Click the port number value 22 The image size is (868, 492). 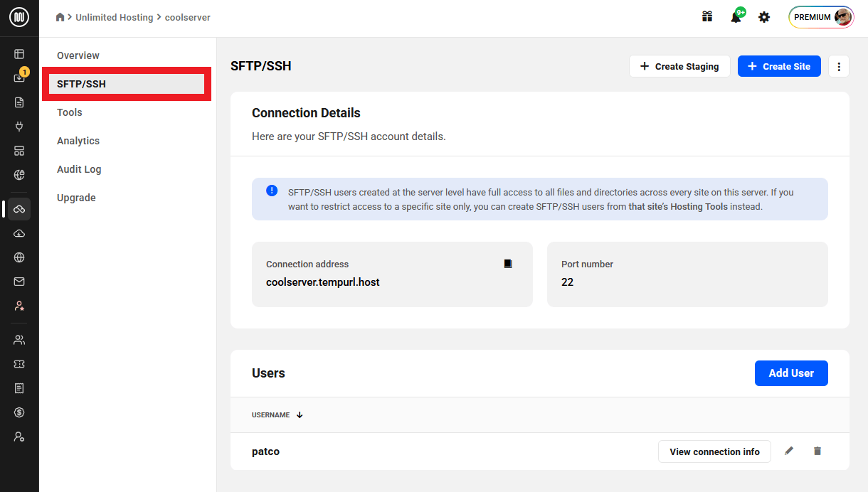tap(567, 282)
